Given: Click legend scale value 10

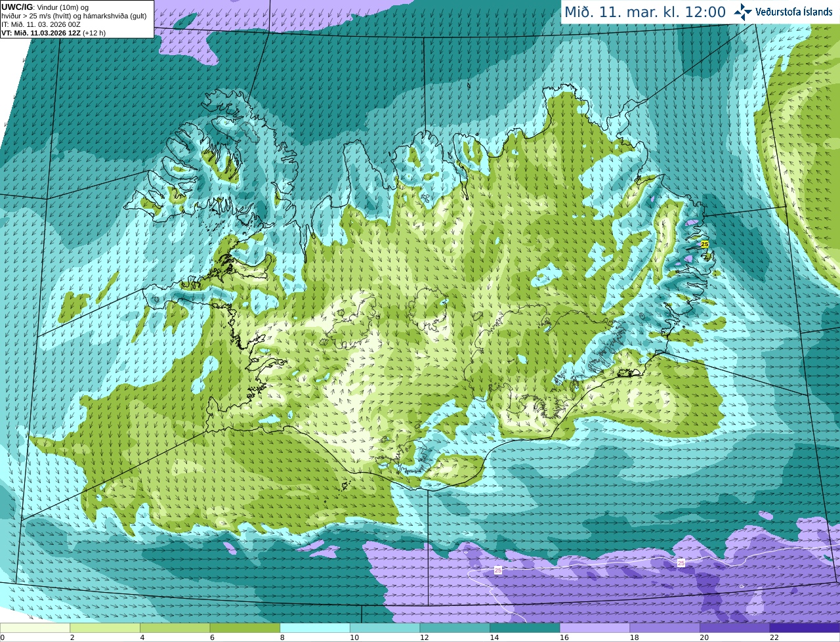Looking at the screenshot, I should click(354, 637).
